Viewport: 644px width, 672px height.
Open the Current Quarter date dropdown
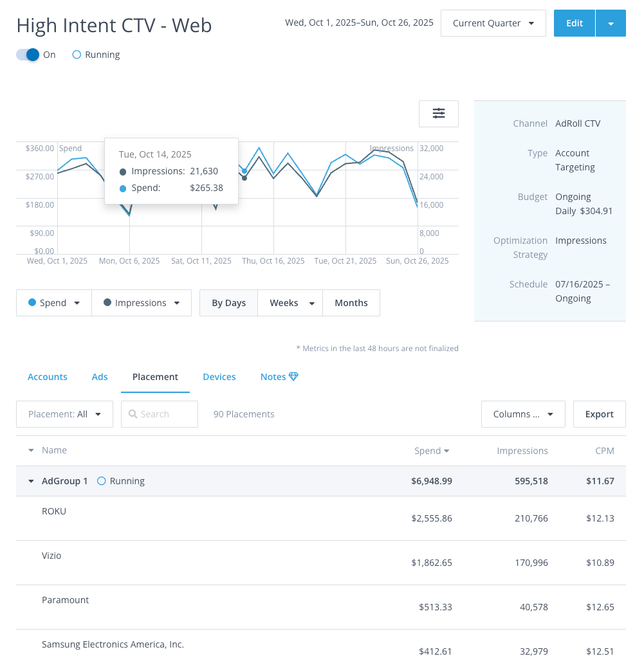point(493,23)
